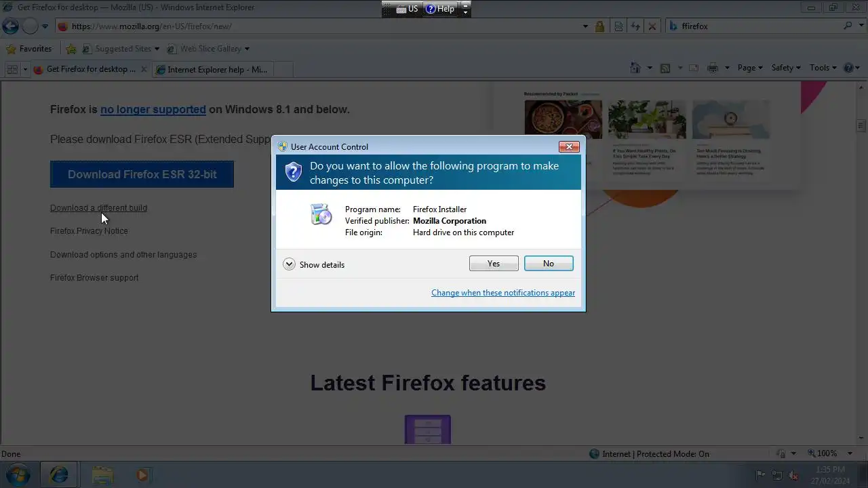
Task: Click the Internet Explorer taskbar icon
Action: (x=59, y=475)
